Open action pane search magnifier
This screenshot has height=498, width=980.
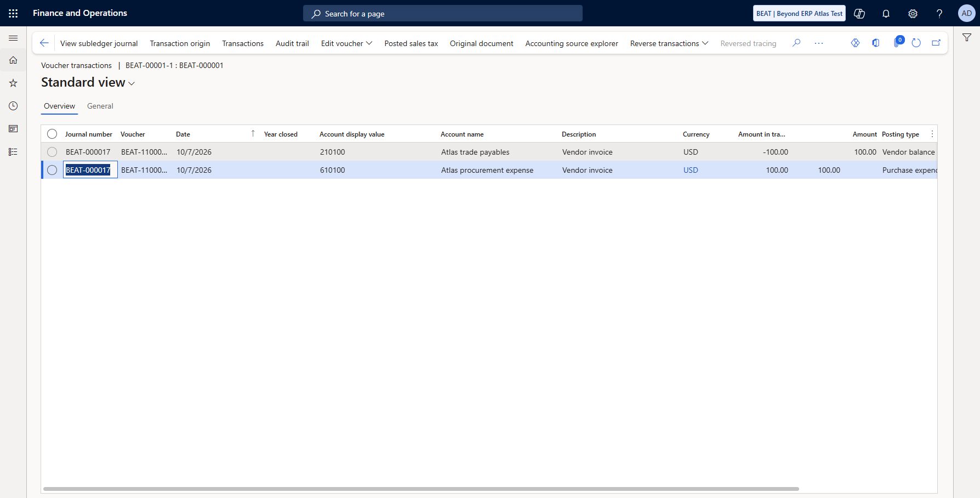coord(796,43)
